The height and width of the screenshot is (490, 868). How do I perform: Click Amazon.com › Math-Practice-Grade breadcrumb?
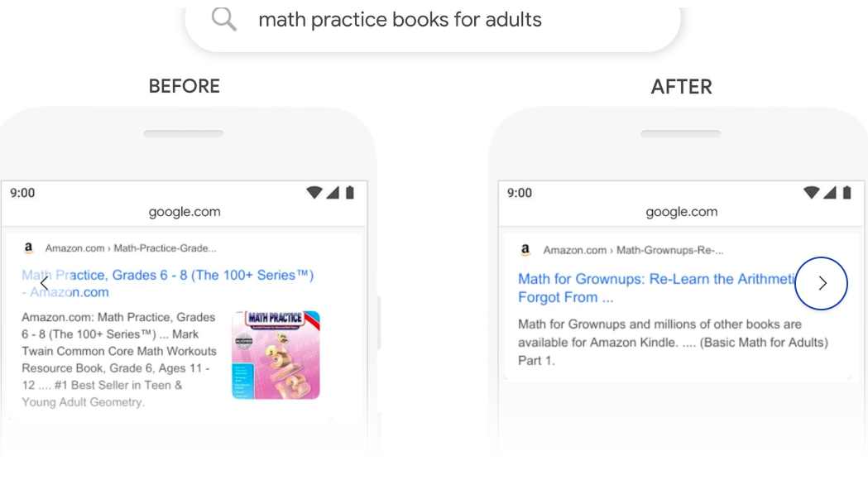tap(131, 248)
